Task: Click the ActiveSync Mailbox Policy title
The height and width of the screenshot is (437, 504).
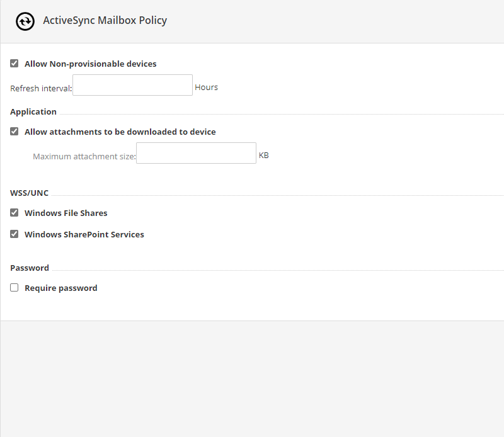Action: [x=105, y=20]
